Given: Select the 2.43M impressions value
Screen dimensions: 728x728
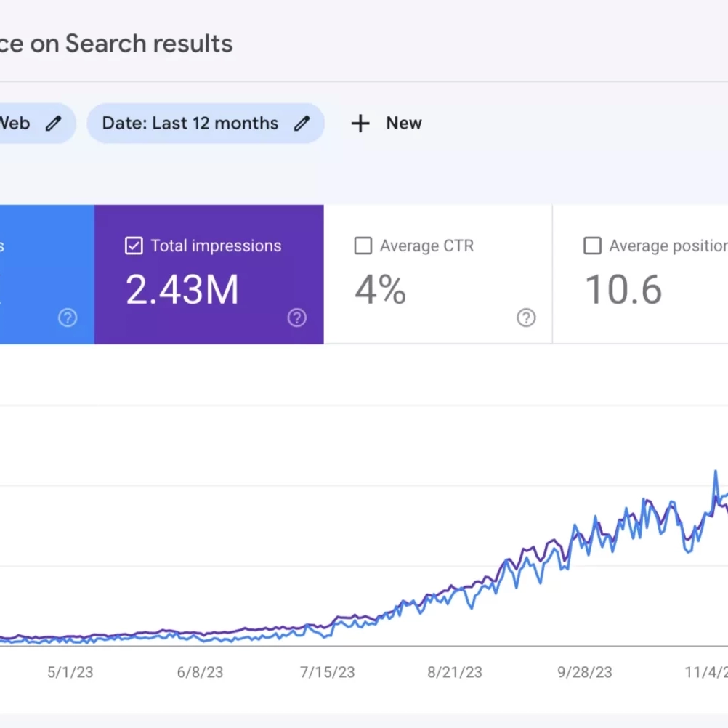Looking at the screenshot, I should [182, 290].
